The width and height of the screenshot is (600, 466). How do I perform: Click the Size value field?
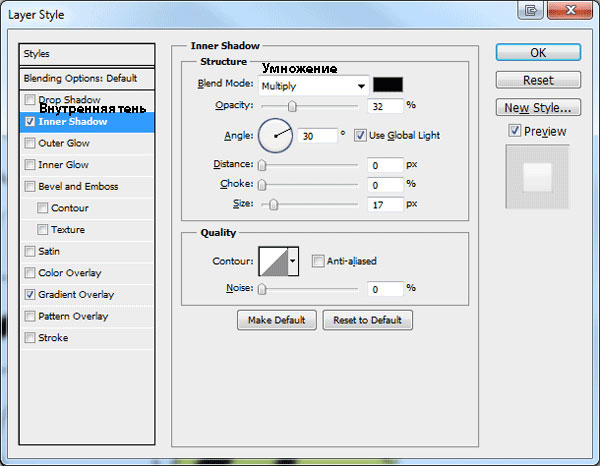[x=385, y=205]
